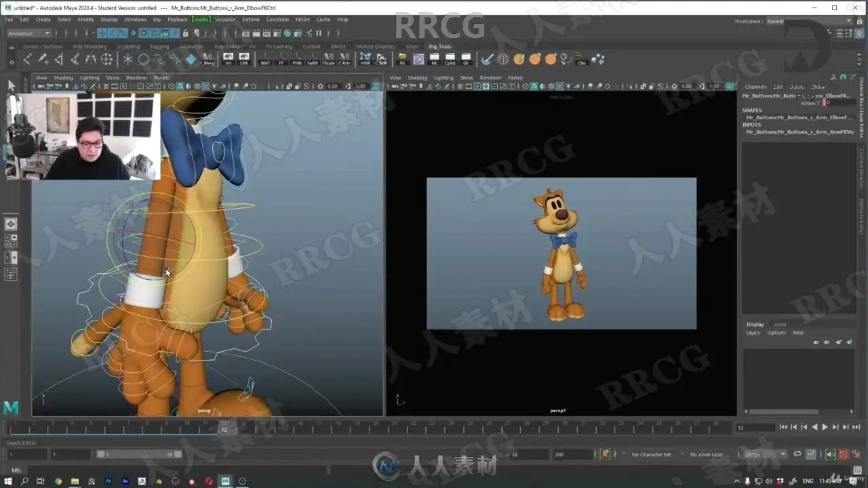868x488 pixels.
Task: Click the MAT shelf icon
Action: pos(265,59)
